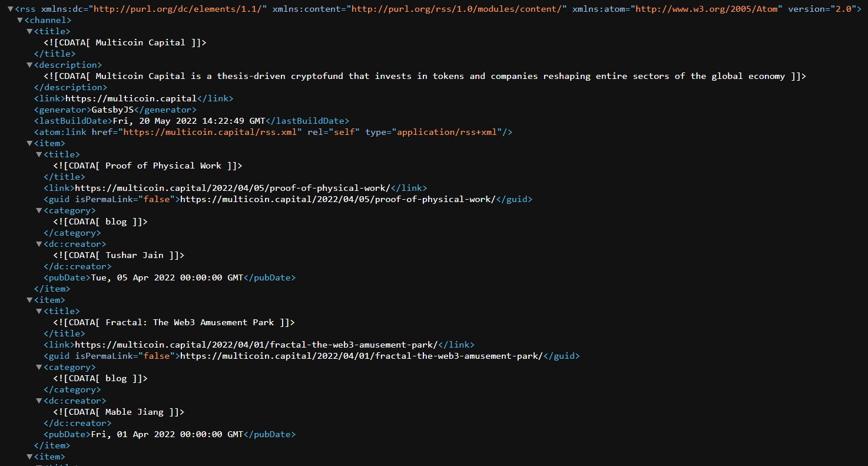Collapse the title element holding Multicoin Capital
Screen dimensions: 868x466
29,32
